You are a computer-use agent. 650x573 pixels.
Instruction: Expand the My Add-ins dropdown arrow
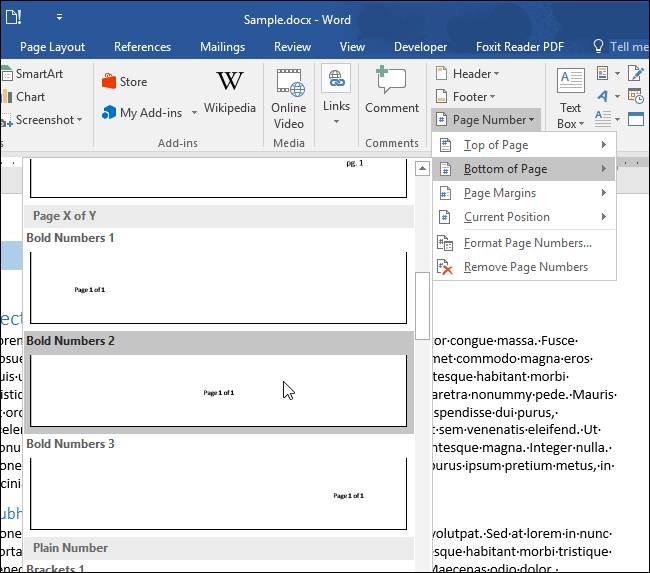(194, 112)
